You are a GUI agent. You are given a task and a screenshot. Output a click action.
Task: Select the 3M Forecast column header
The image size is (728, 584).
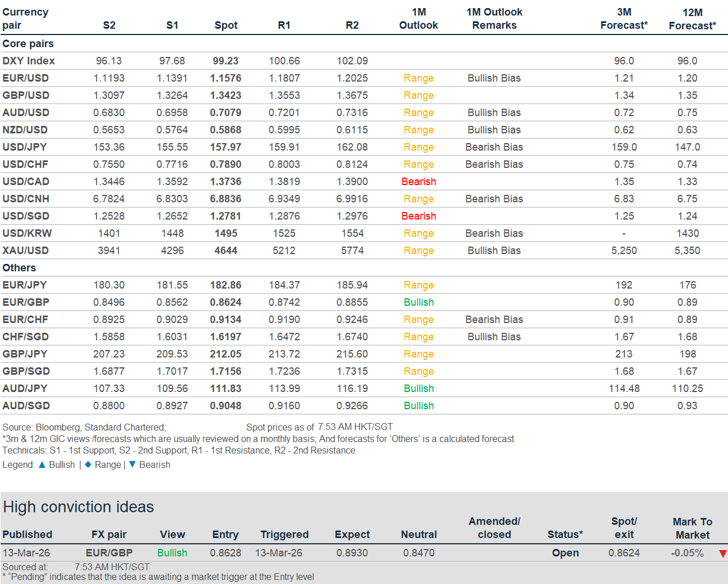pos(624,18)
